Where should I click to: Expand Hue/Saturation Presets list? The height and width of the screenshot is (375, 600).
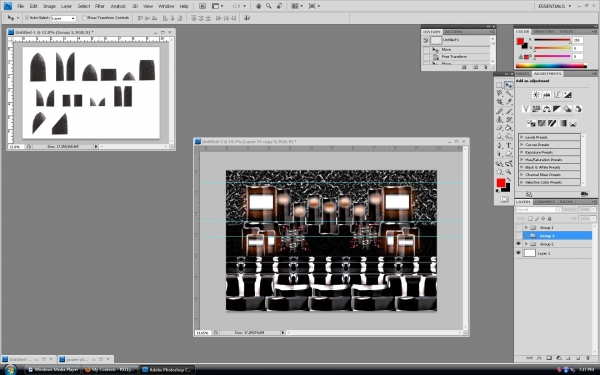coord(522,160)
